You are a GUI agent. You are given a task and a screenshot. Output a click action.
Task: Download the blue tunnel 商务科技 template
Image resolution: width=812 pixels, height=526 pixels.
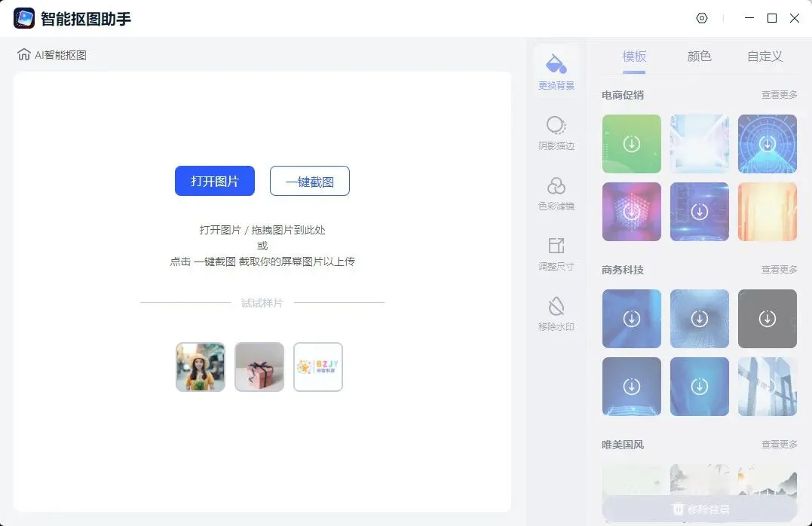pos(700,319)
